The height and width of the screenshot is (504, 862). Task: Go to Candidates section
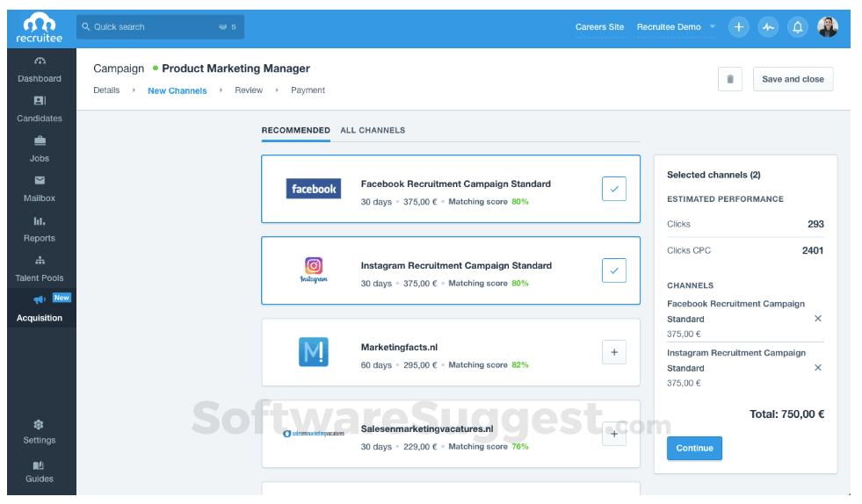click(x=40, y=110)
